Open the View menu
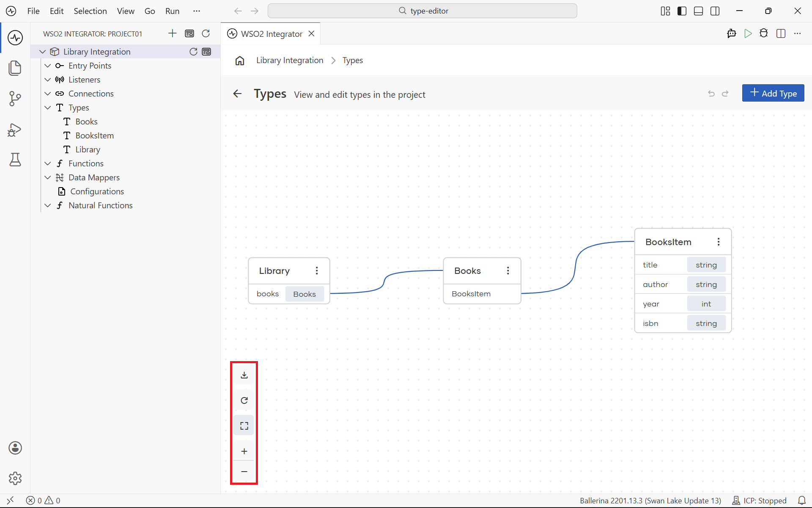 click(x=126, y=11)
